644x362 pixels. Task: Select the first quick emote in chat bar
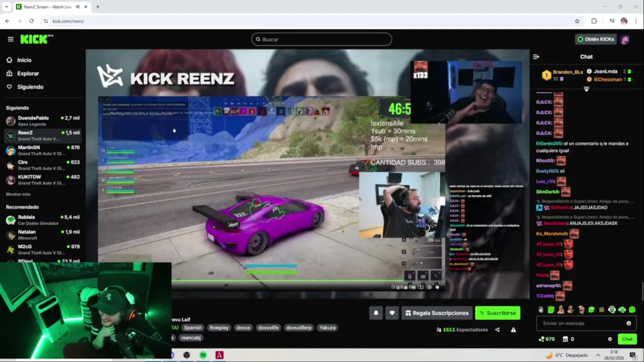[541, 310]
